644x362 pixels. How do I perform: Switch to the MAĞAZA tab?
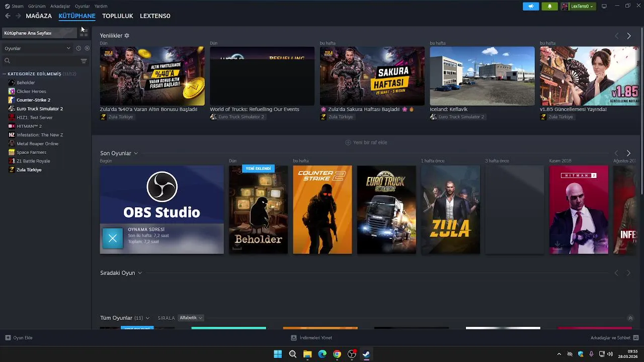pos(39,16)
